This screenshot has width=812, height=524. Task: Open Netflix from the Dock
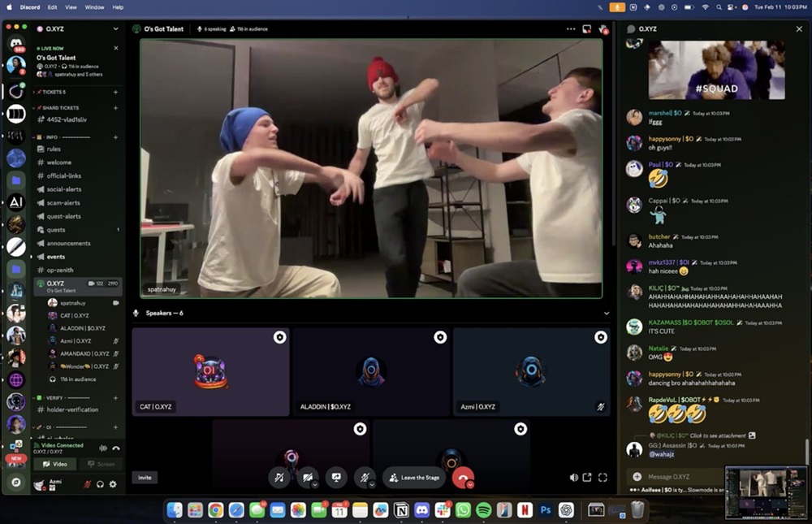click(x=525, y=510)
